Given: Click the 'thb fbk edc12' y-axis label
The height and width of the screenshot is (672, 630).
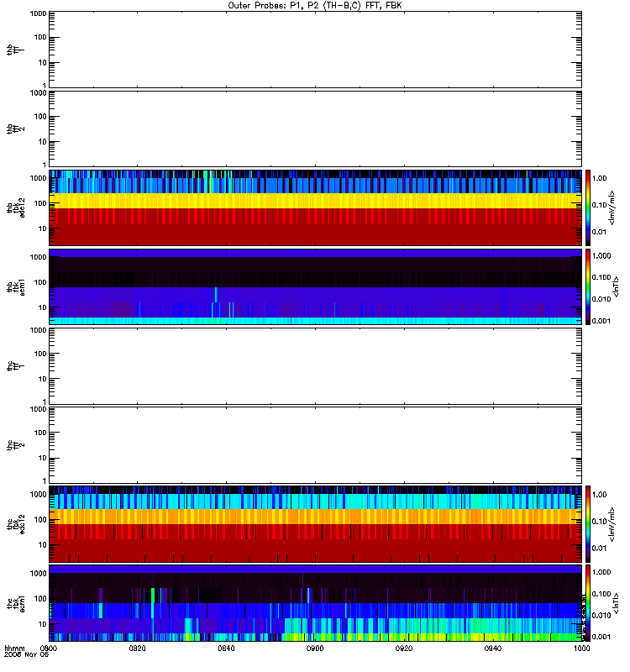Looking at the screenshot, I should [16, 207].
